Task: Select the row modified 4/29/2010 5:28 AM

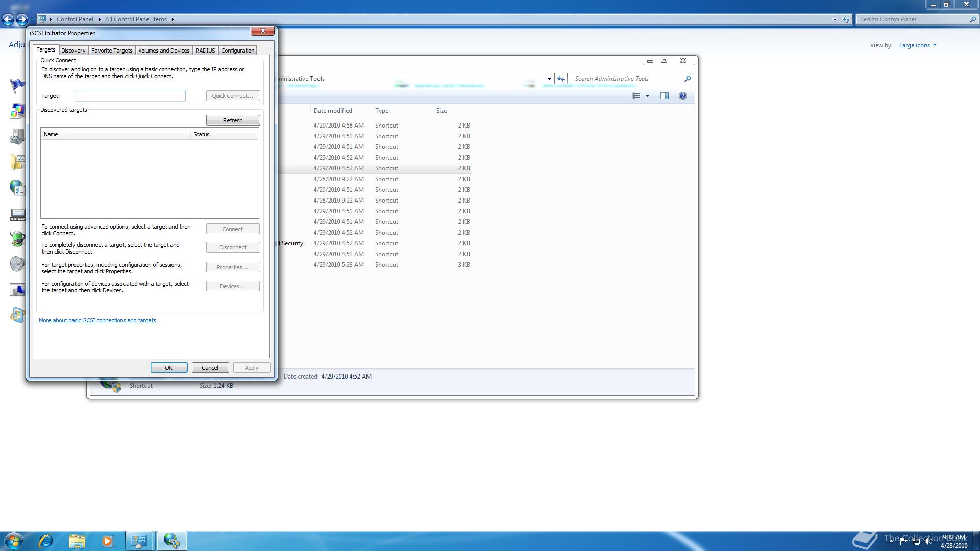Action: click(x=375, y=265)
